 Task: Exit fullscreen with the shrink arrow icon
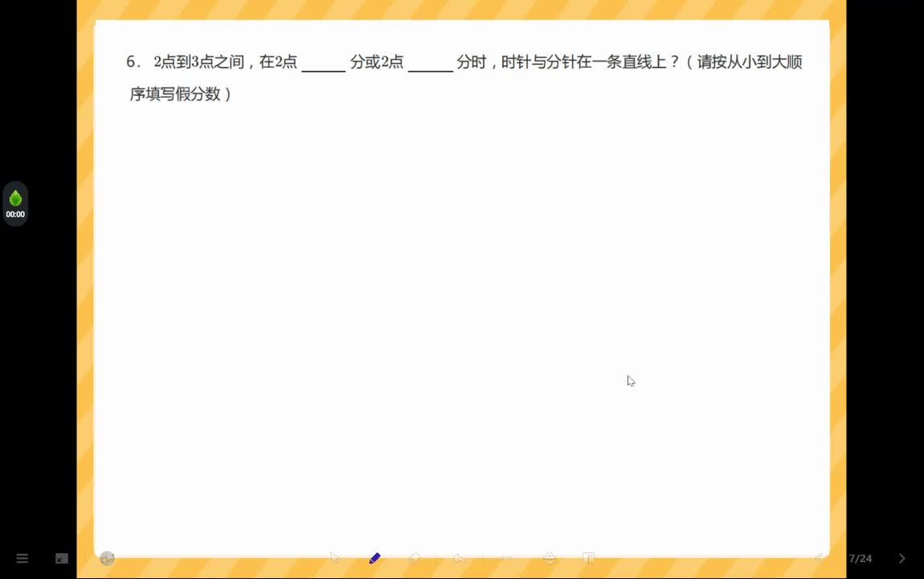(62, 558)
